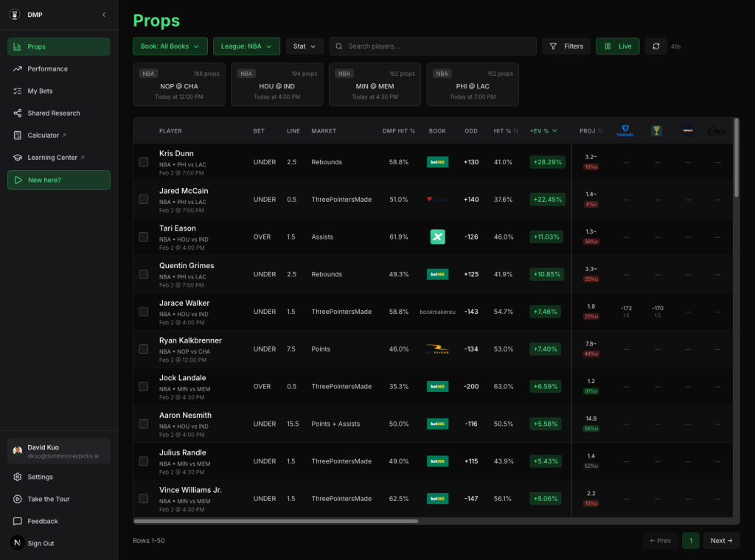
Task: Open My Bets in the sidebar
Action: tap(40, 91)
